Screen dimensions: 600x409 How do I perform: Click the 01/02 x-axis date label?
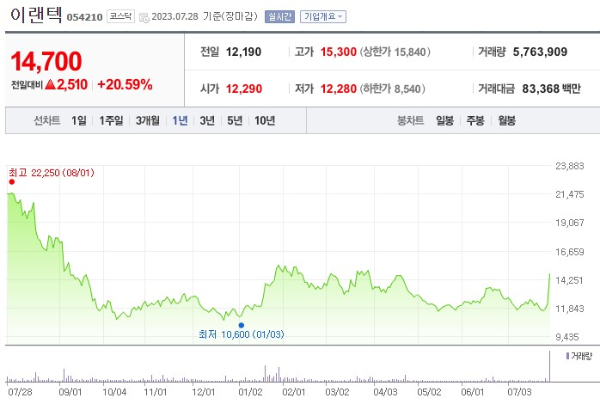point(250,392)
